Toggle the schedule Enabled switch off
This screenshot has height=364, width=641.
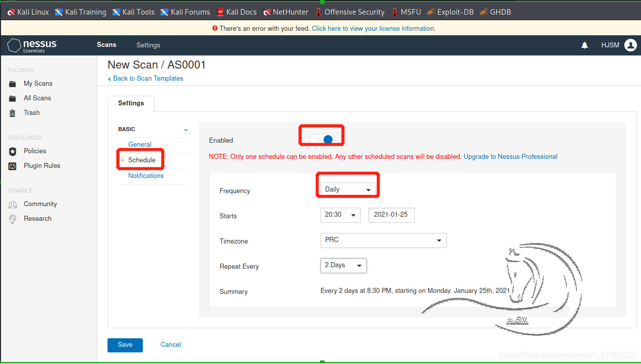[322, 139]
